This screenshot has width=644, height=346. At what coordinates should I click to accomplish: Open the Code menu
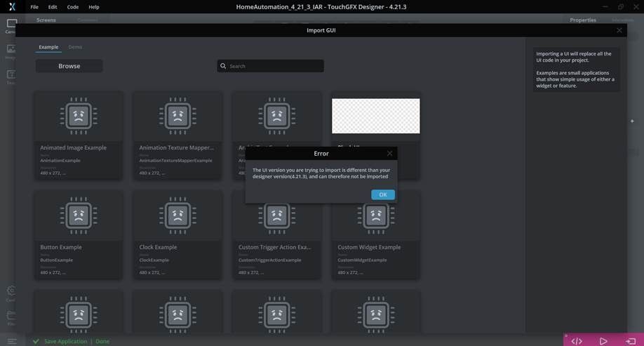73,7
